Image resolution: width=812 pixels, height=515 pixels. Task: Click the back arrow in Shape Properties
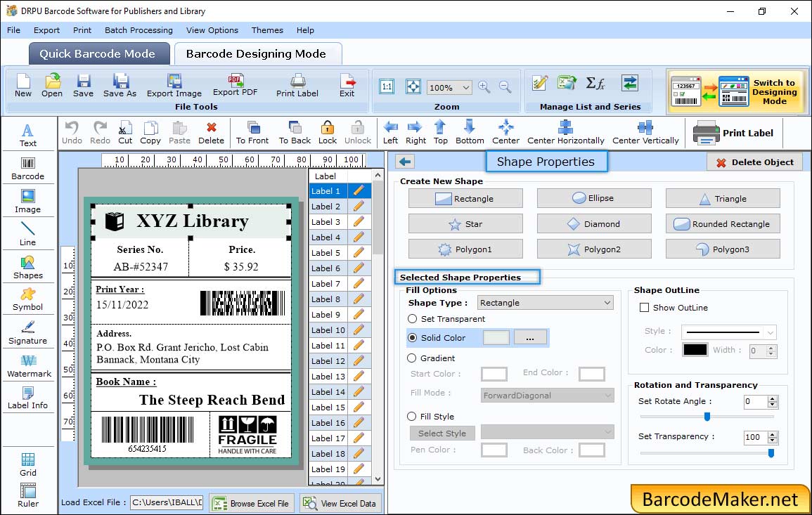405,162
